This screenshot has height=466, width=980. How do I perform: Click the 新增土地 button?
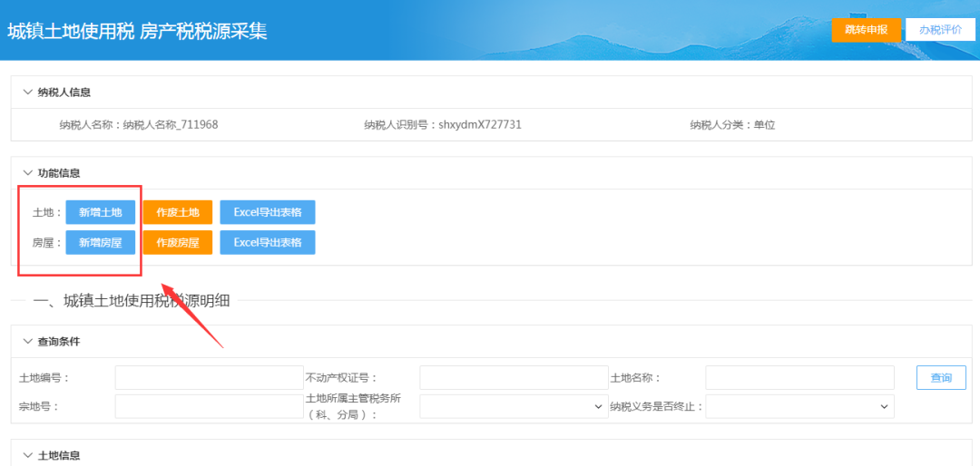101,212
